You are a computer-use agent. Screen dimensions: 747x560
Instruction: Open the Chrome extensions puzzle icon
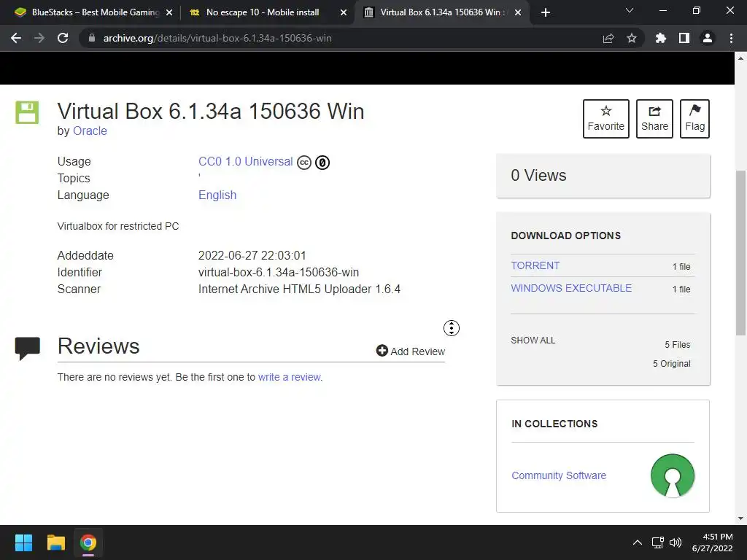click(x=661, y=38)
